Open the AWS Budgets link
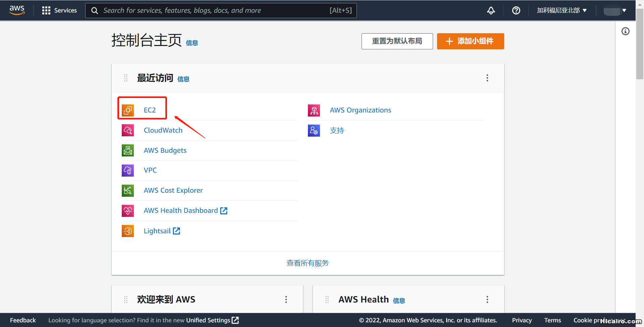The width and height of the screenshot is (644, 327). pyautogui.click(x=165, y=150)
